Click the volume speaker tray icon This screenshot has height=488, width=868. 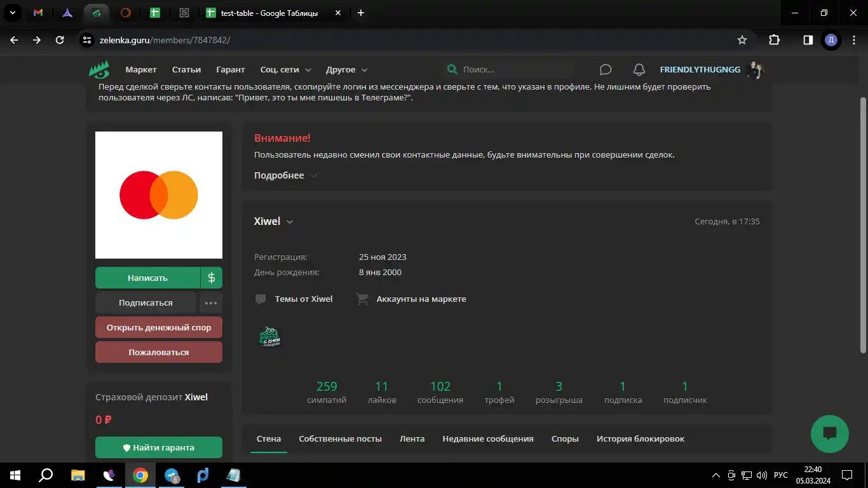(762, 475)
